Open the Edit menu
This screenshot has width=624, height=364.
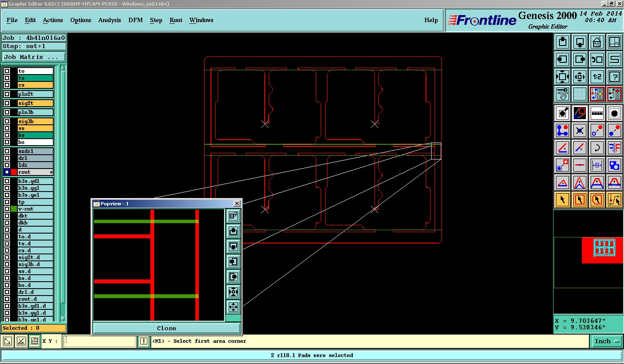point(30,20)
